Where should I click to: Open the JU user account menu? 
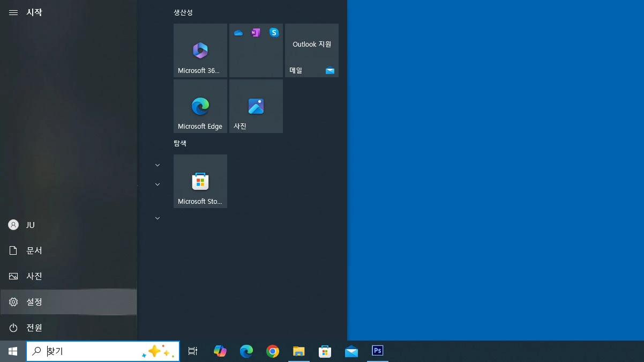tap(69, 225)
